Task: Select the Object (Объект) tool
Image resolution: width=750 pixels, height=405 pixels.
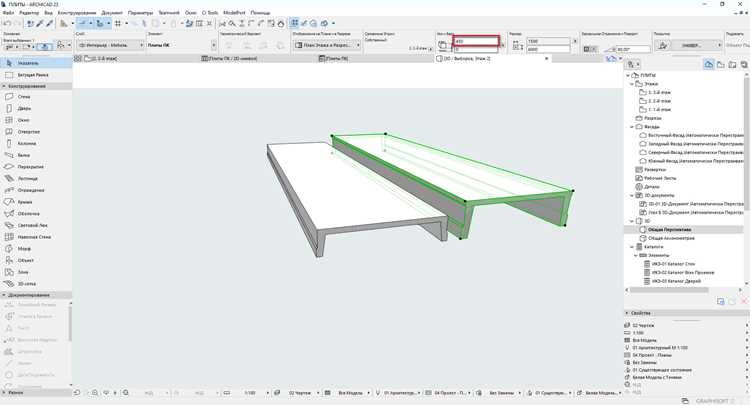Action: pos(36,261)
